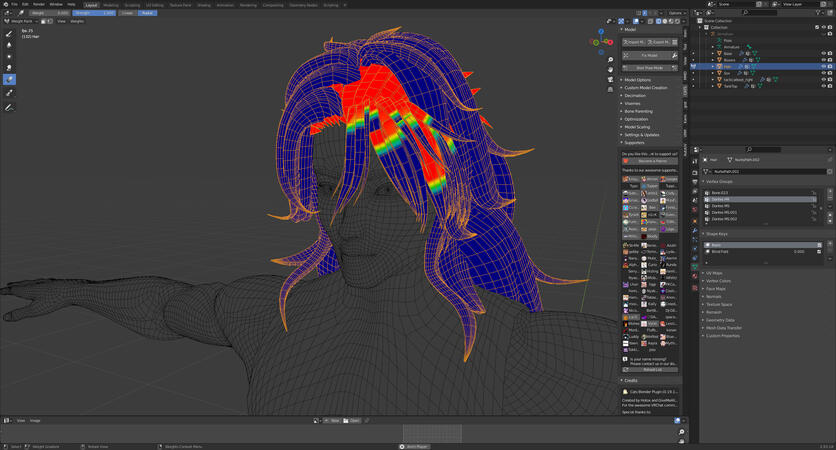Expand the Decimation section
The image size is (836, 450).
[x=635, y=96]
